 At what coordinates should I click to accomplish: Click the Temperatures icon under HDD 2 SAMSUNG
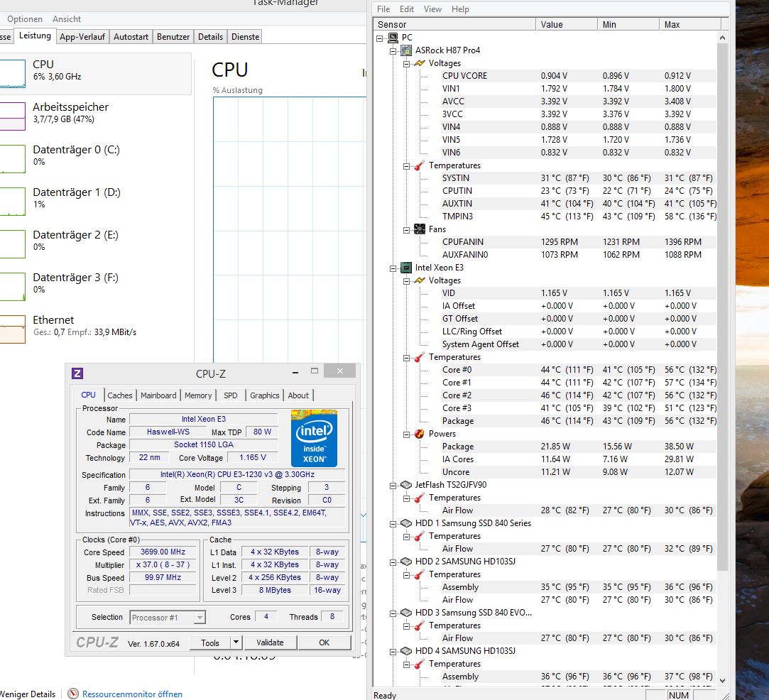pos(420,574)
